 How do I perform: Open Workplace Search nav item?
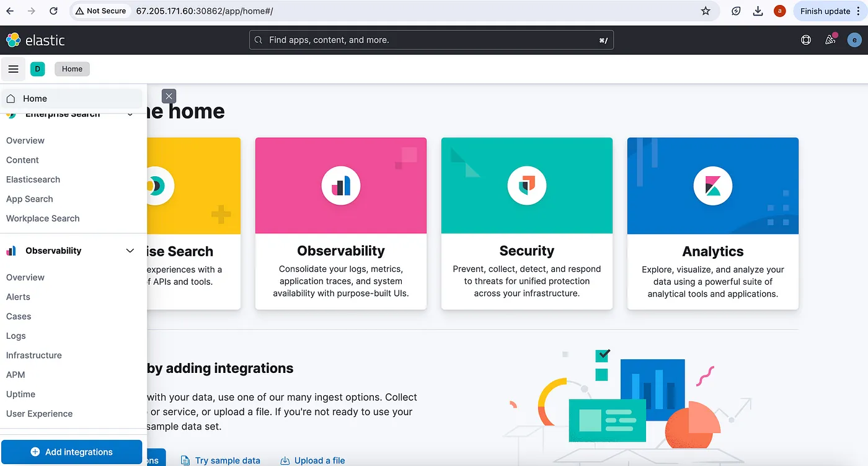[x=43, y=218]
